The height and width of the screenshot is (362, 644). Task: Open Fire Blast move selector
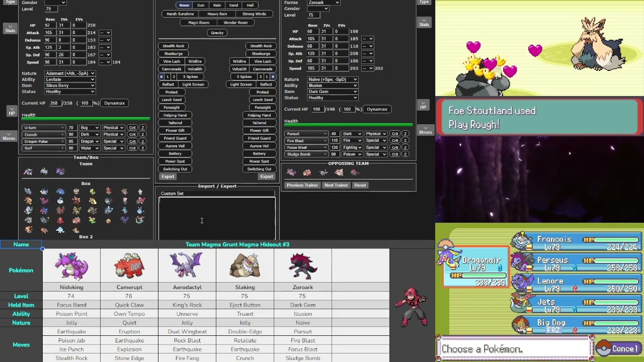tap(306, 141)
